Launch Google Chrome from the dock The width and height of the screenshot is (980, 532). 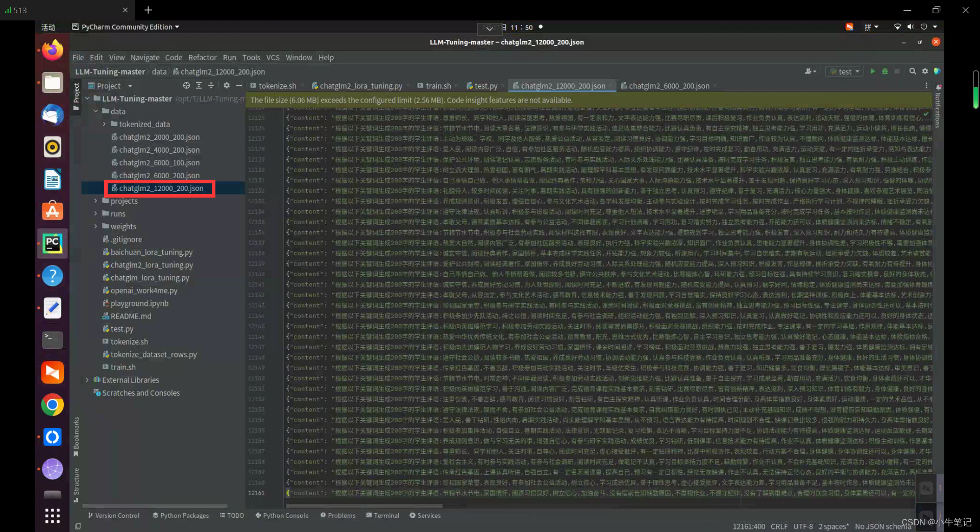coord(52,405)
